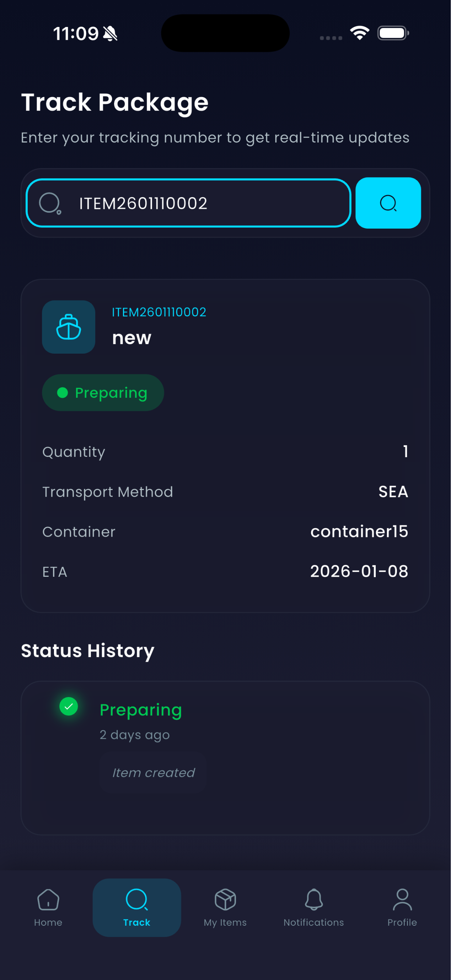
Task: Tap the Item created note
Action: point(153,773)
